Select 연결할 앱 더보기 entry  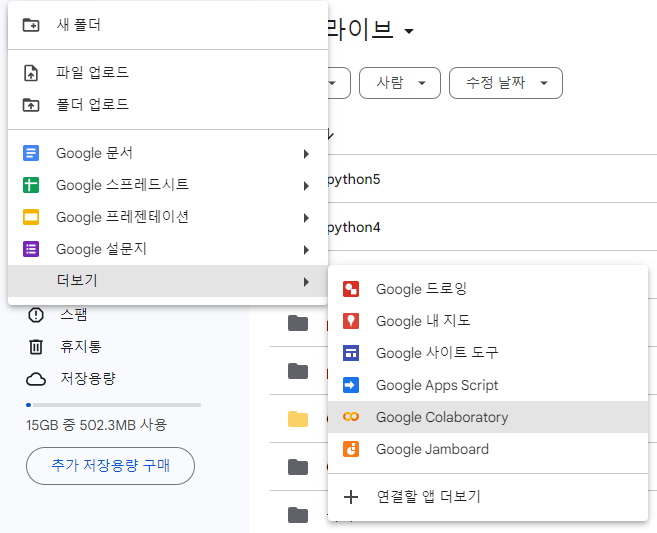click(x=488, y=497)
